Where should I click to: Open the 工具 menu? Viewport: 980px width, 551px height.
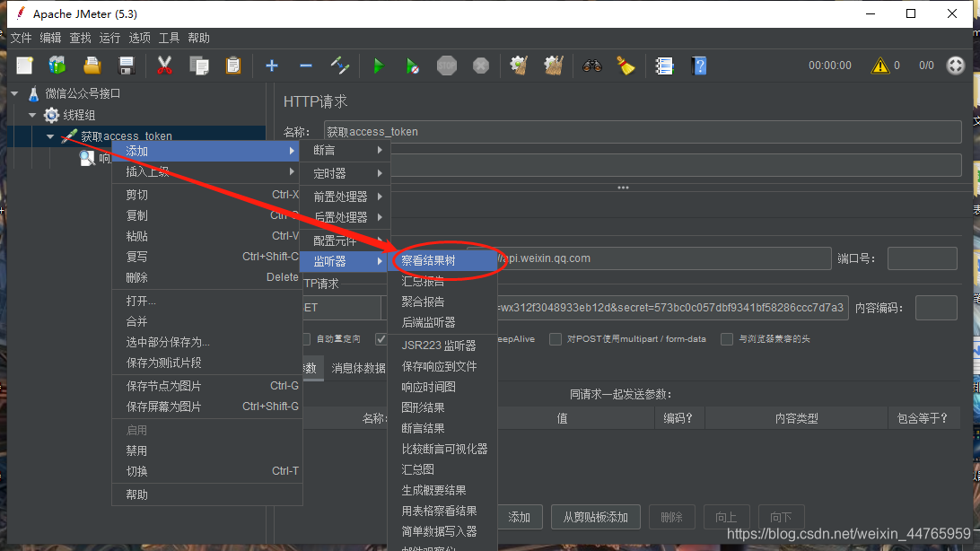169,38
